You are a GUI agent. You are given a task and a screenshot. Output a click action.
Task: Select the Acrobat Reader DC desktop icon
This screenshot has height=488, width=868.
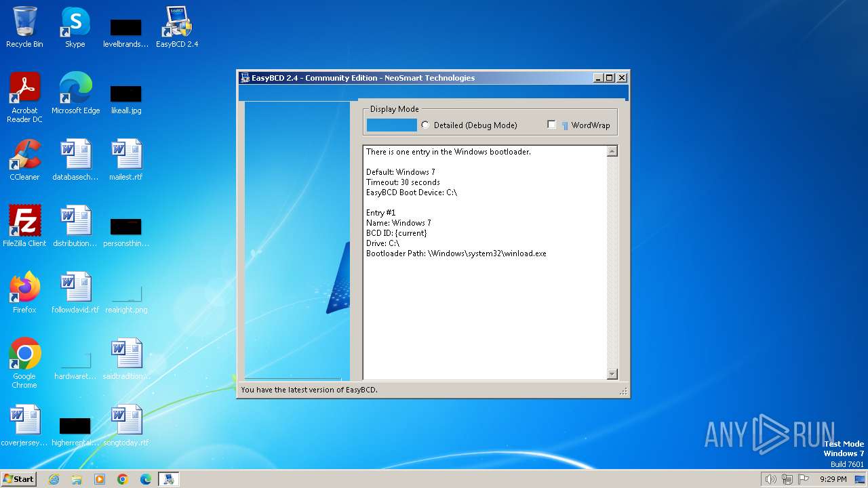click(24, 98)
